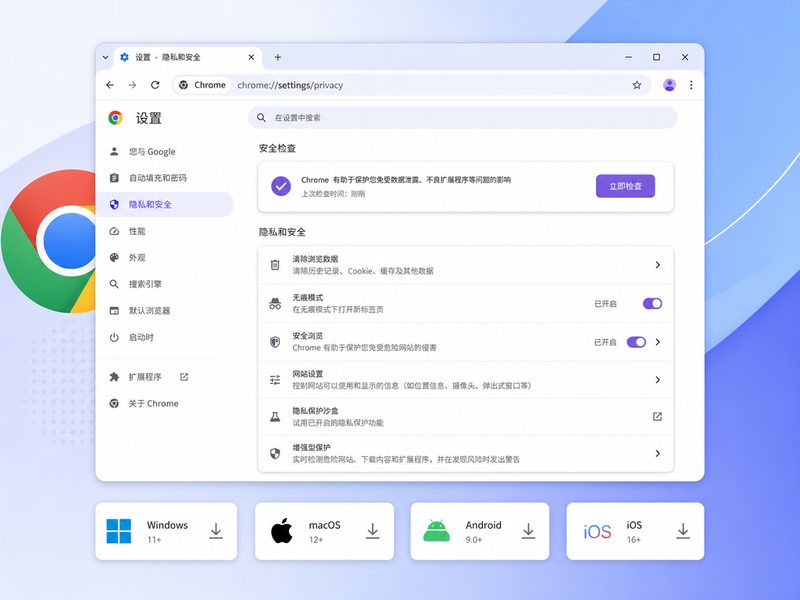Click the flask icon for 隐私保护沙盒

tap(275, 417)
